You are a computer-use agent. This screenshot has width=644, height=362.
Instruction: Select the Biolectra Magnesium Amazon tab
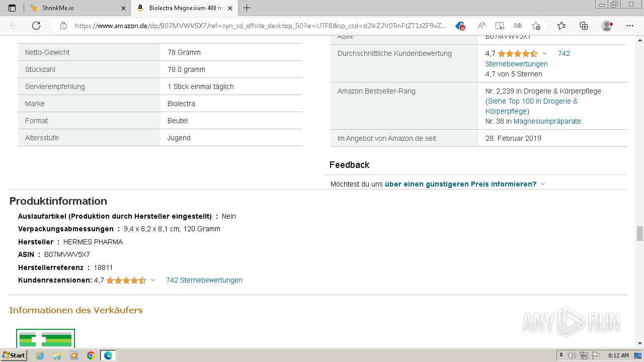(184, 8)
